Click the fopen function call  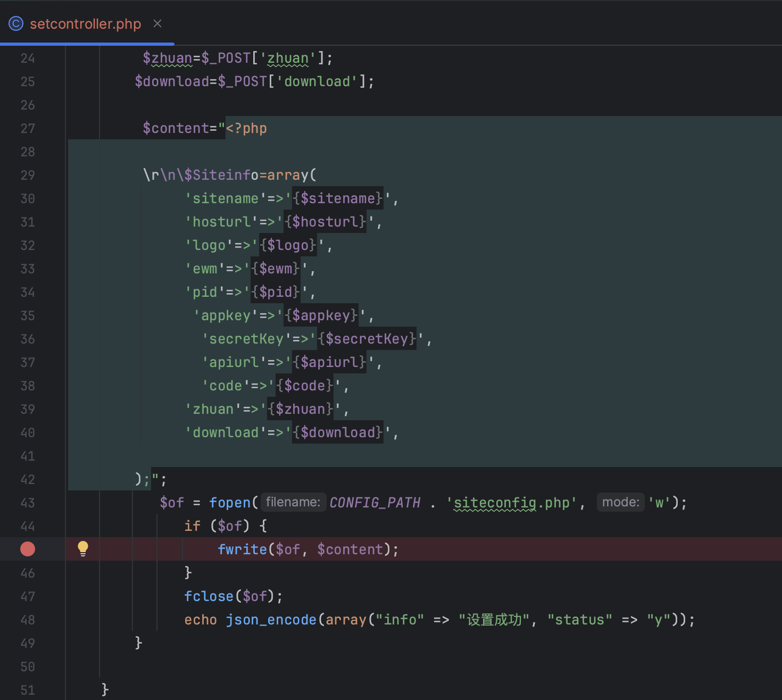point(230,503)
